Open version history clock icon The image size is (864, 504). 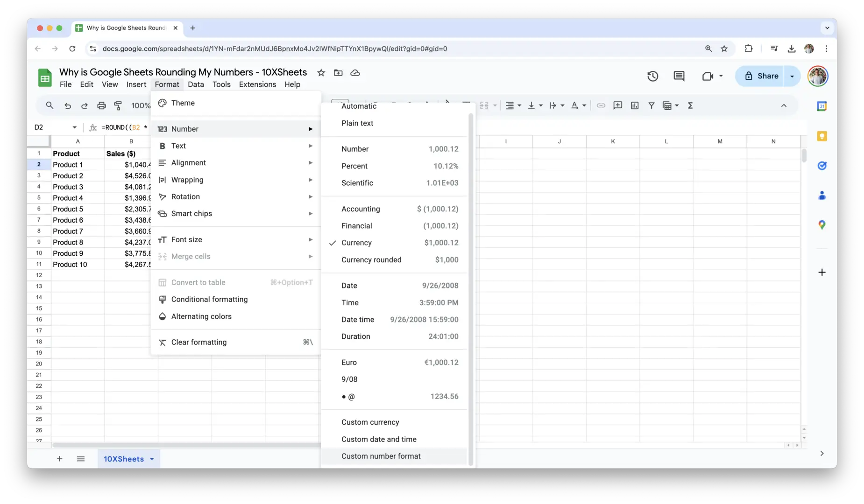[652, 76]
